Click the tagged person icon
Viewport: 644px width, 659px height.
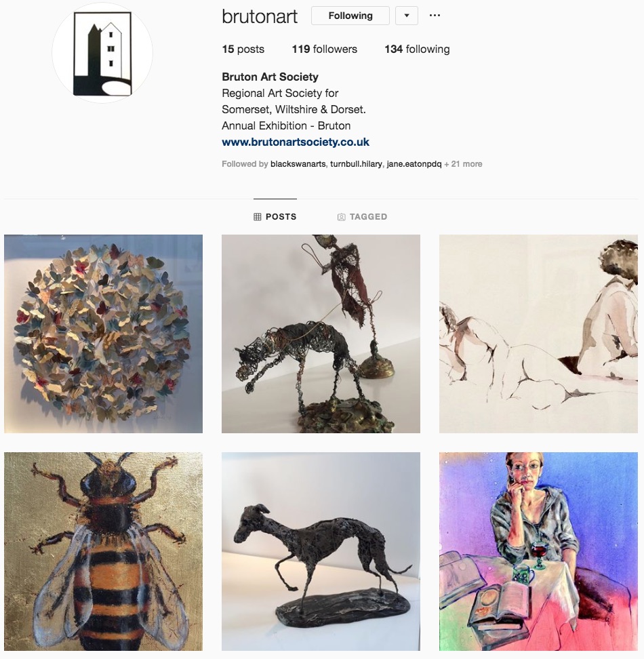(341, 217)
